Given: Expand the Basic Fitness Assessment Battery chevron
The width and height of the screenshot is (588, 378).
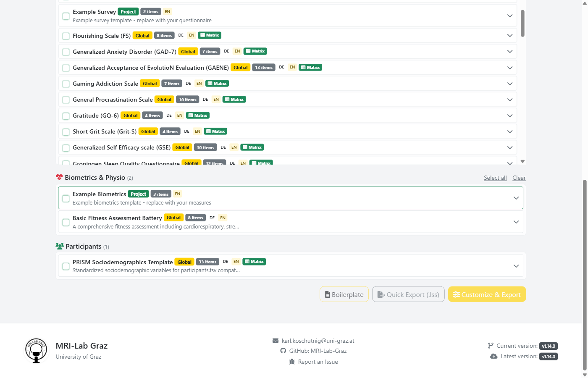Looking at the screenshot, I should coord(516,222).
